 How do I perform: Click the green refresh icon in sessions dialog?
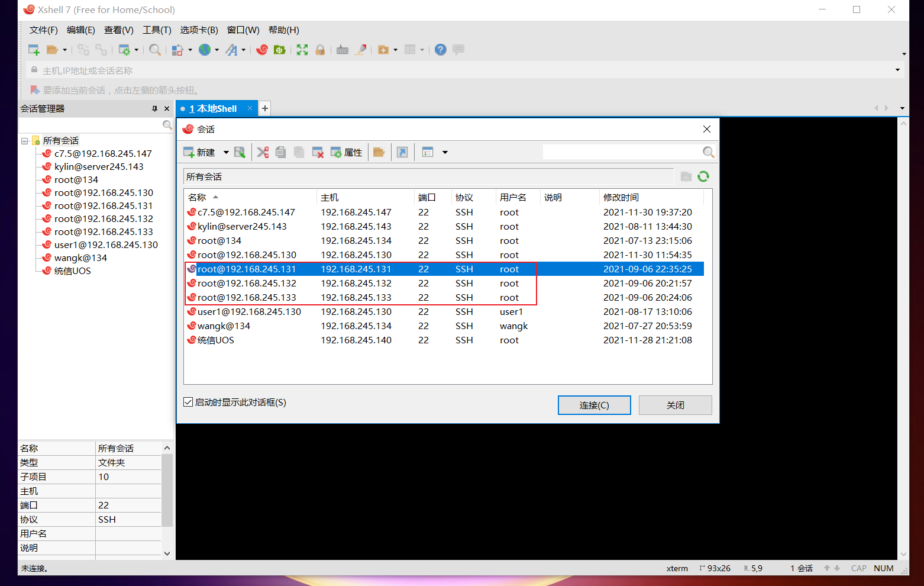pos(703,176)
